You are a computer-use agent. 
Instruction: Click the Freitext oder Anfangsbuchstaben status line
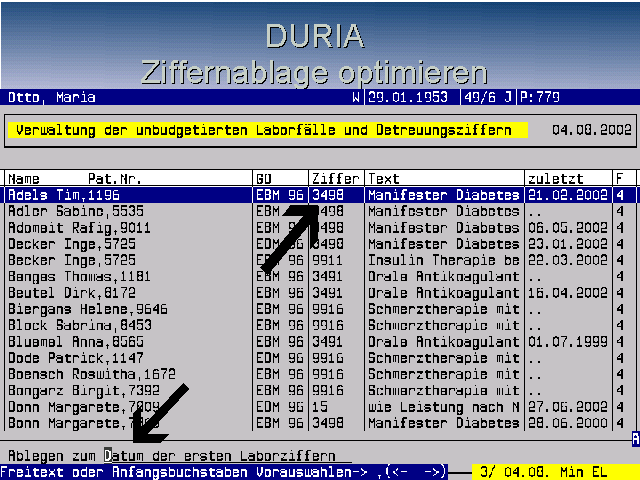pyautogui.click(x=224, y=472)
